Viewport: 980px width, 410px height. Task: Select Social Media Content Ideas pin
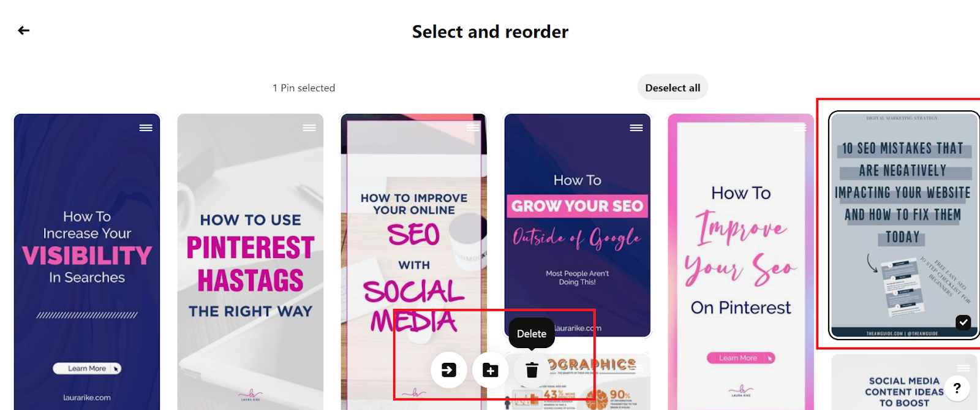(x=904, y=382)
